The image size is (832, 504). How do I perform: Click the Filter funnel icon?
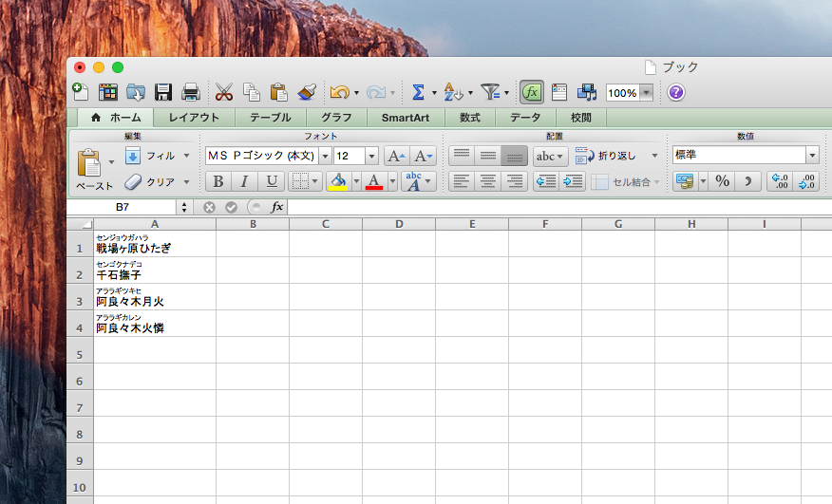coord(490,92)
